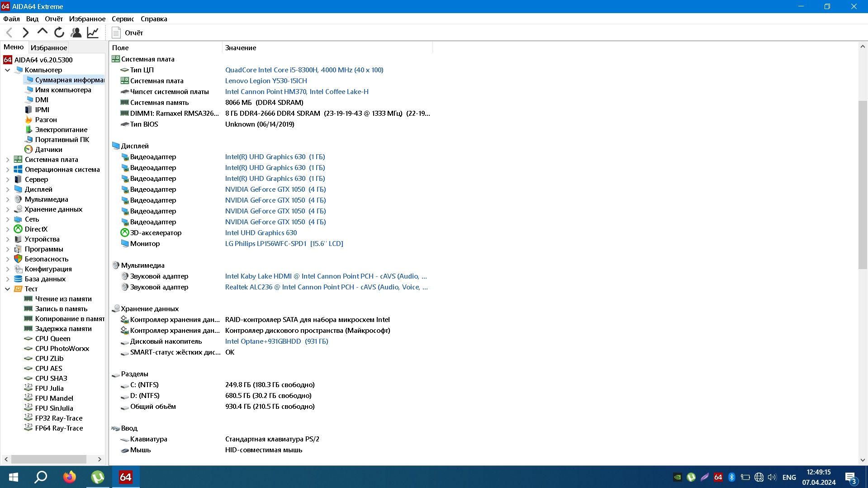
Task: Open Lenovo Legion Y530-15ICH link
Action: tap(266, 81)
